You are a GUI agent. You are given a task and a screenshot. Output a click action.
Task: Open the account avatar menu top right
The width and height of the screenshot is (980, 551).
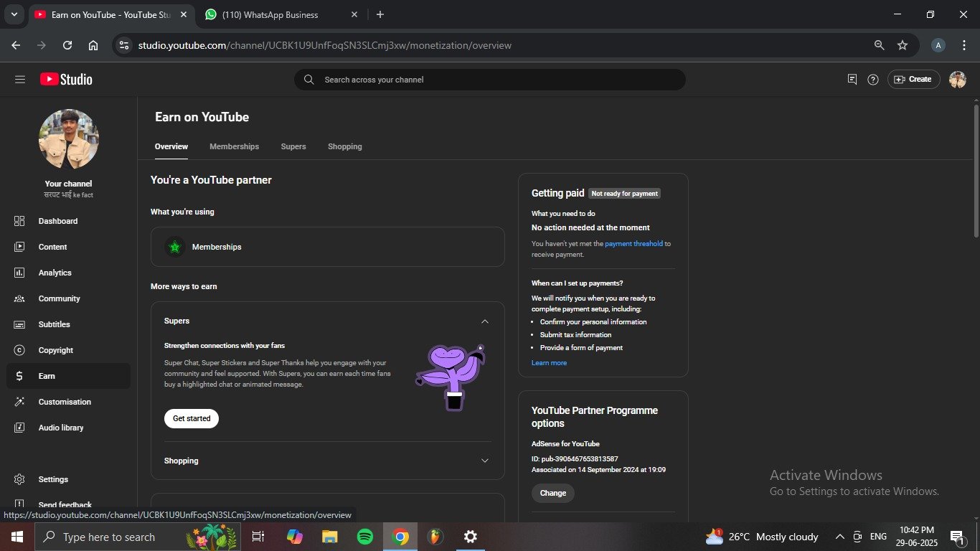[958, 80]
